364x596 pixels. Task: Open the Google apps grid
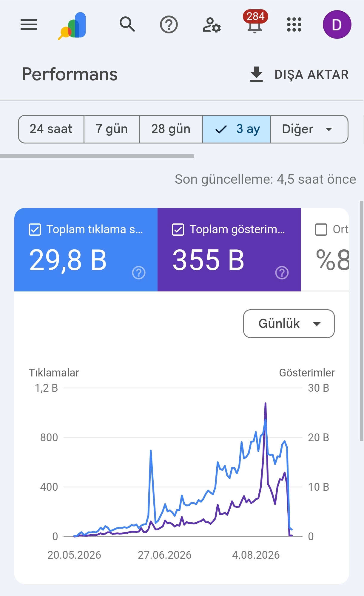[x=294, y=24]
